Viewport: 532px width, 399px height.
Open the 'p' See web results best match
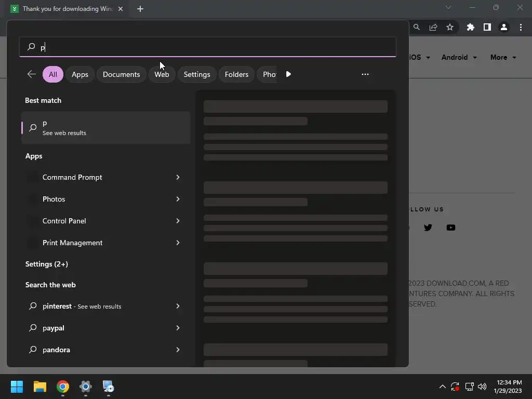coord(105,128)
